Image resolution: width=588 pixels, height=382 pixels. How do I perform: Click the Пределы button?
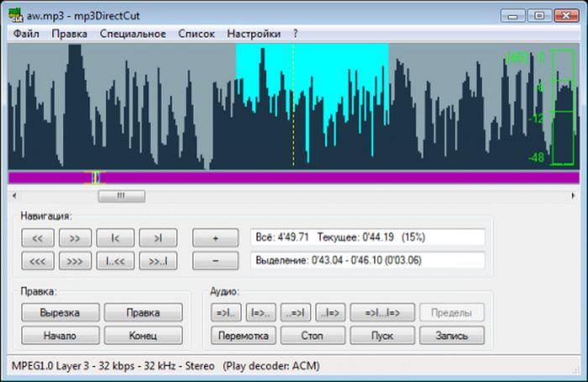(x=452, y=312)
